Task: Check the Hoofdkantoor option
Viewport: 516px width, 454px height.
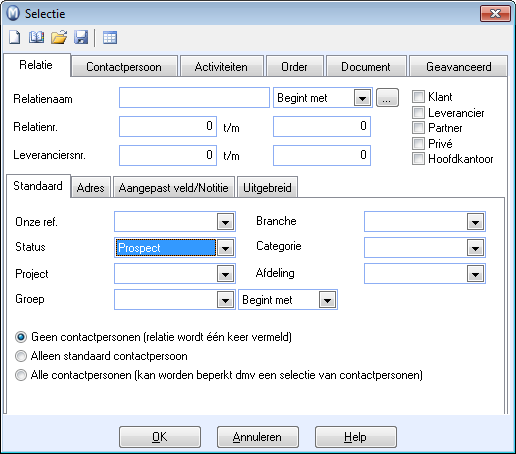Action: click(x=418, y=159)
